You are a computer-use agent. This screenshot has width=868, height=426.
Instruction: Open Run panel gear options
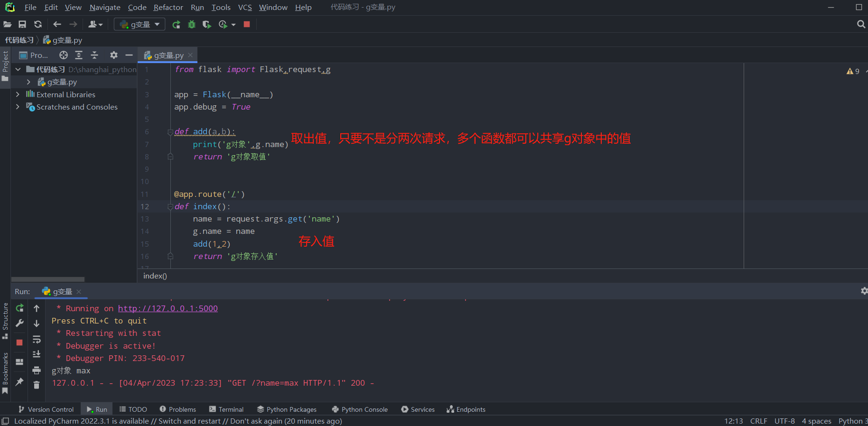[864, 291]
